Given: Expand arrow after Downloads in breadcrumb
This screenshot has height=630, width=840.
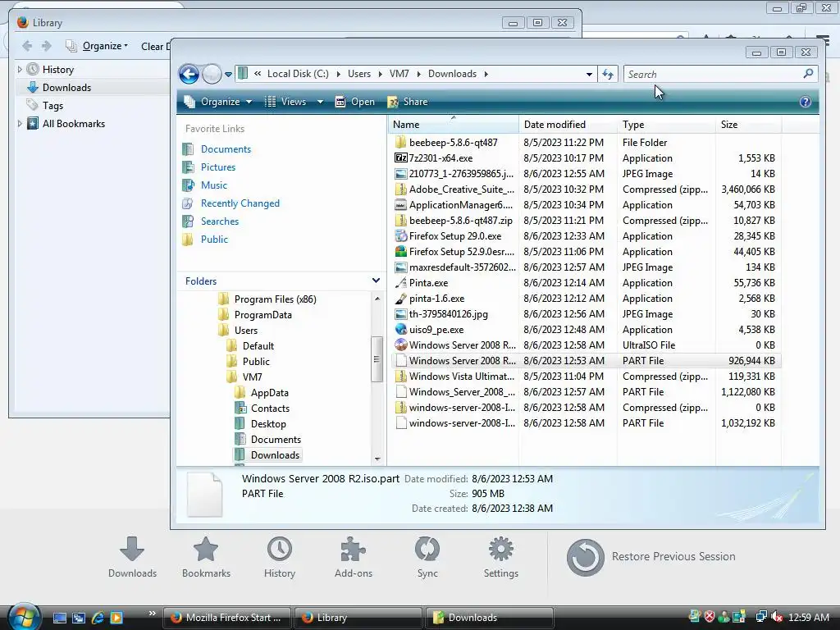Looking at the screenshot, I should [x=486, y=74].
